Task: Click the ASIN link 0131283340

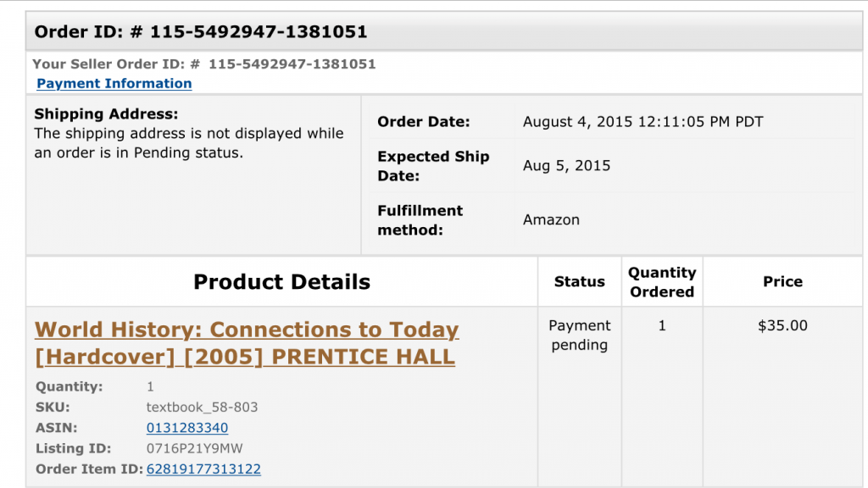Action: pyautogui.click(x=186, y=428)
